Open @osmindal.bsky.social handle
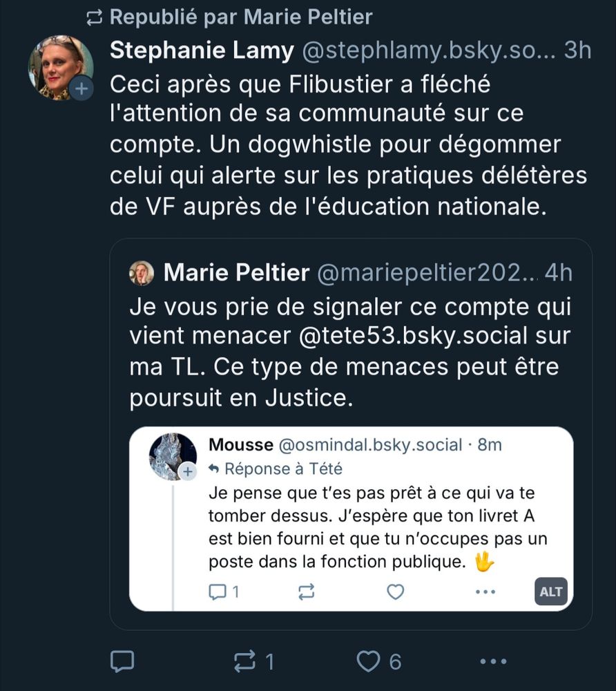Viewport: 616px width, 691px height. click(x=370, y=444)
